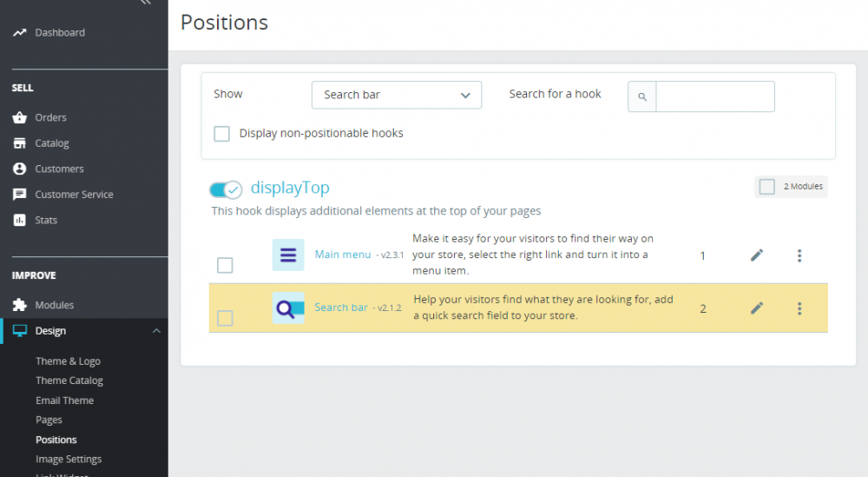Toggle the displayTop hook switch
The image size is (868, 477).
(226, 189)
